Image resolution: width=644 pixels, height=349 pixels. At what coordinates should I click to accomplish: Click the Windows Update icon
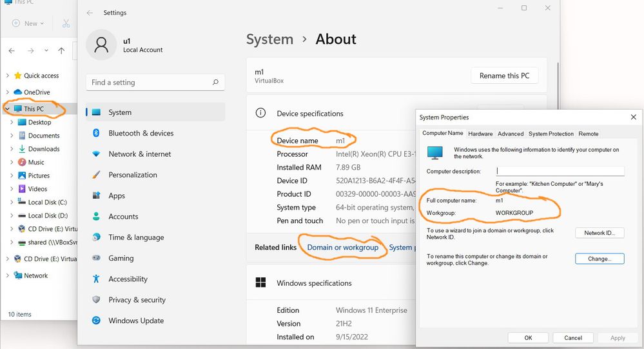[x=96, y=320]
